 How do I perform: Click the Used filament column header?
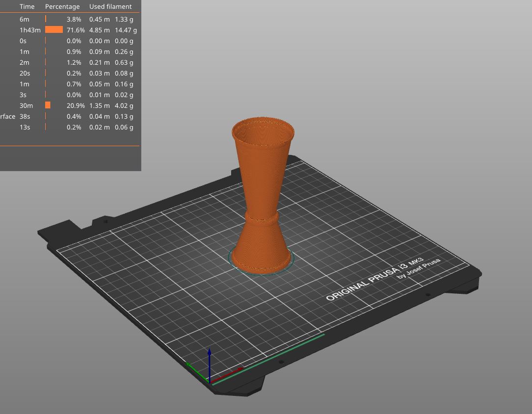tap(110, 6)
